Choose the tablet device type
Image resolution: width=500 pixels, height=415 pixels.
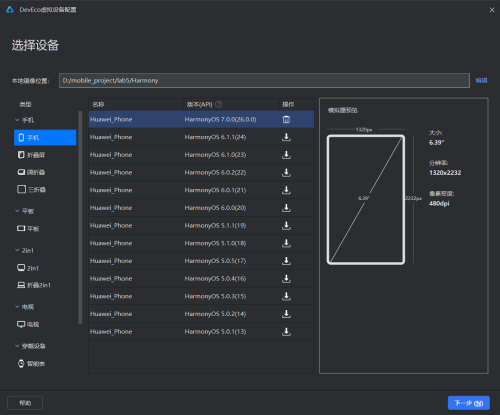coord(28,229)
